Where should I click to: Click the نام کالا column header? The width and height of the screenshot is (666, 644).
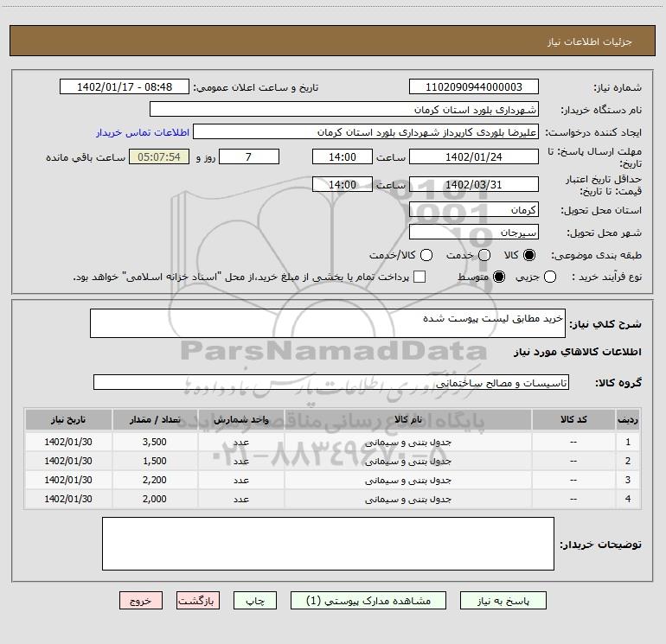pos(407,420)
